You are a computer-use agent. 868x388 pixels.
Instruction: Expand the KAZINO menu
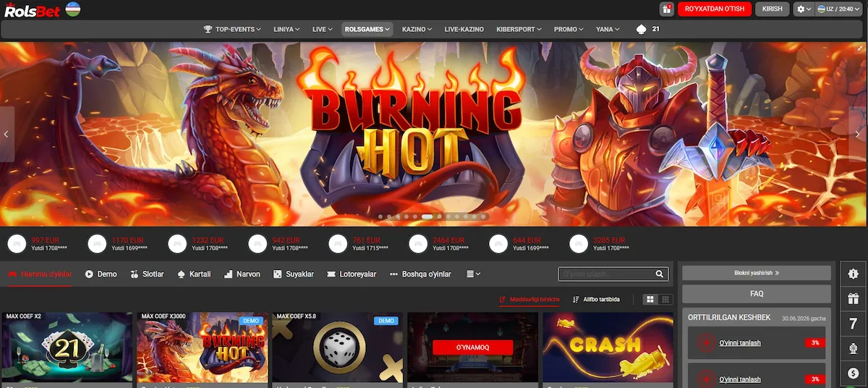click(x=417, y=30)
